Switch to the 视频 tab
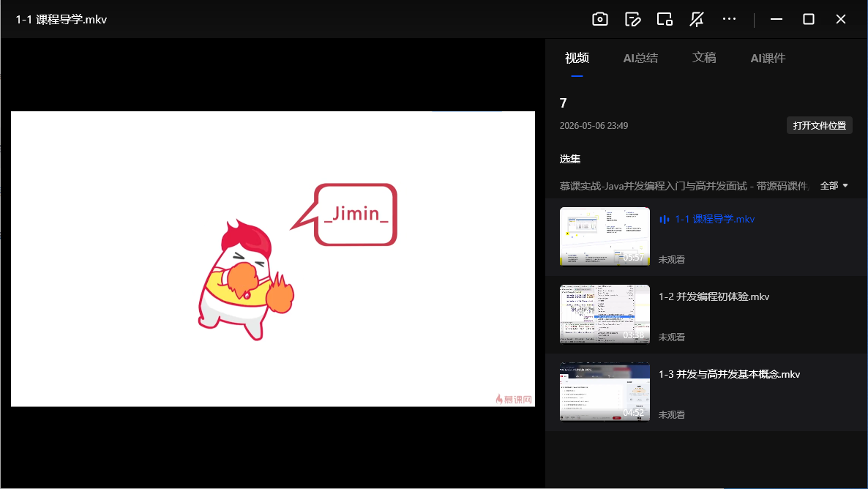Image resolution: width=868 pixels, height=489 pixels. pos(577,58)
